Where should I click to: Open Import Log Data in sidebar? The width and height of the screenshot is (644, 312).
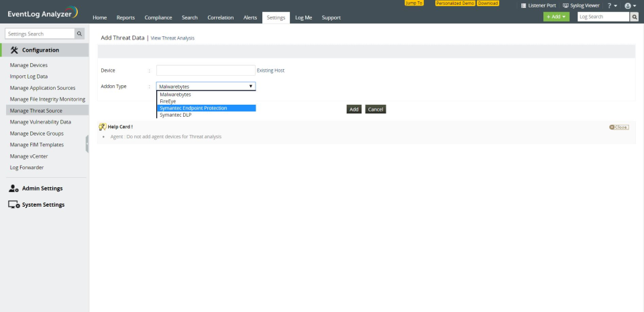[29, 76]
